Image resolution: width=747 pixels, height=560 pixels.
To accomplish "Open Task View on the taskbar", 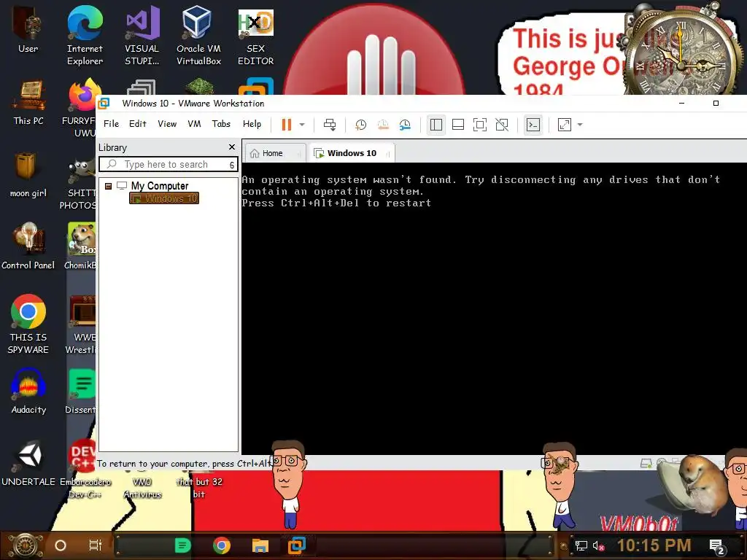I will click(96, 545).
